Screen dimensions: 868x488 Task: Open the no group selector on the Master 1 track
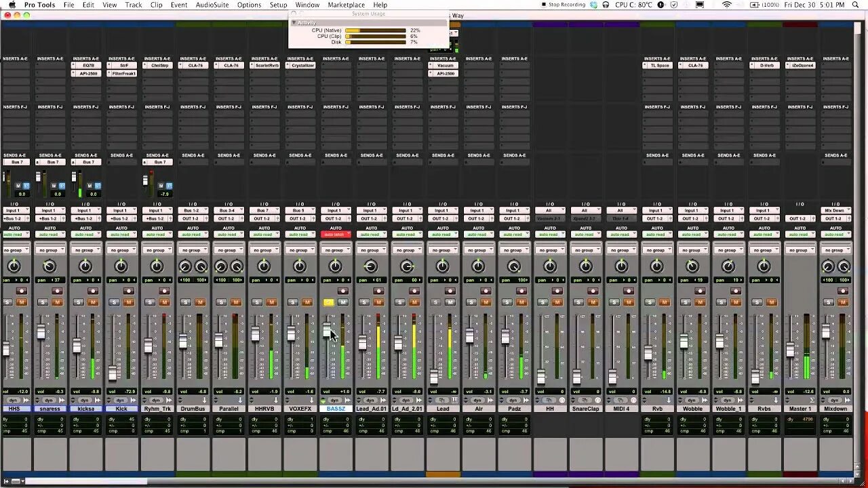point(800,250)
